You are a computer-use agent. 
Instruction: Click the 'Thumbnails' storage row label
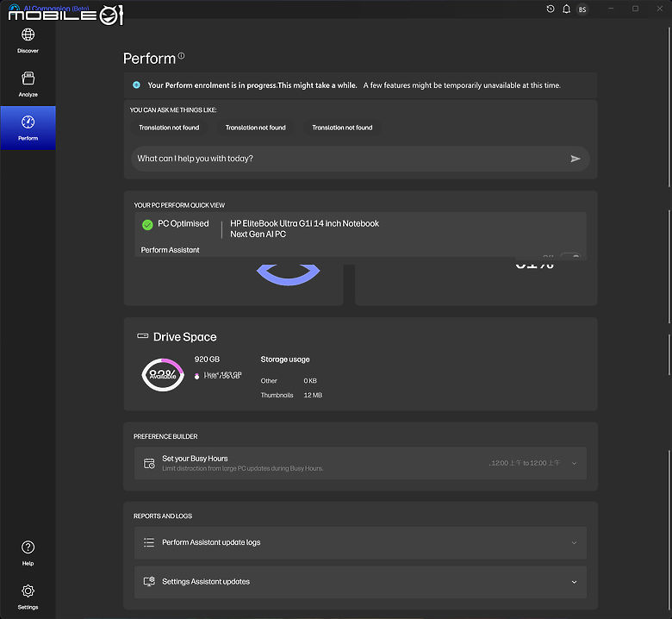[x=277, y=395]
